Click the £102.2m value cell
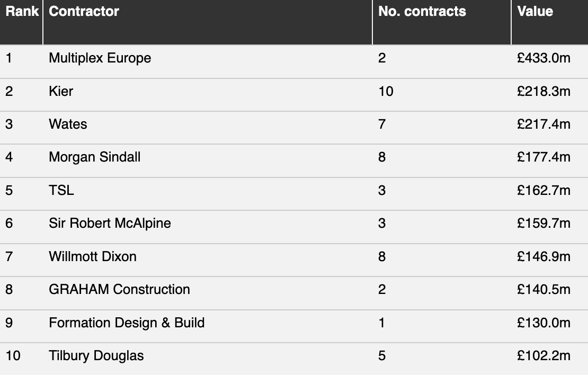 (544, 355)
